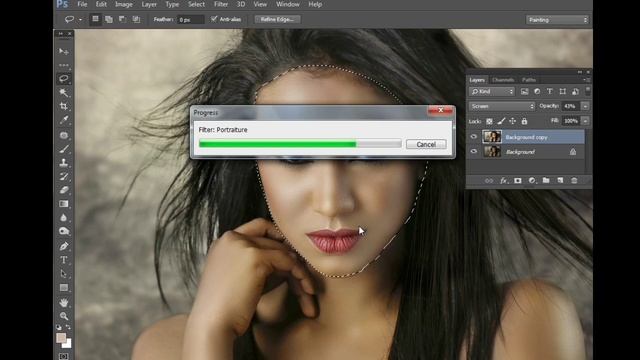Select the Blur tool

click(x=64, y=218)
